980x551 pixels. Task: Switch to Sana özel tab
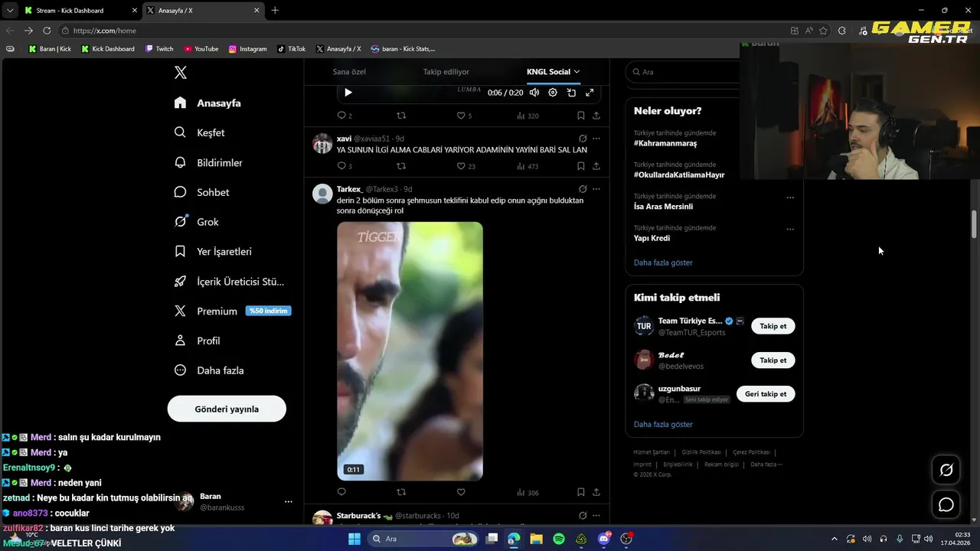tap(349, 72)
